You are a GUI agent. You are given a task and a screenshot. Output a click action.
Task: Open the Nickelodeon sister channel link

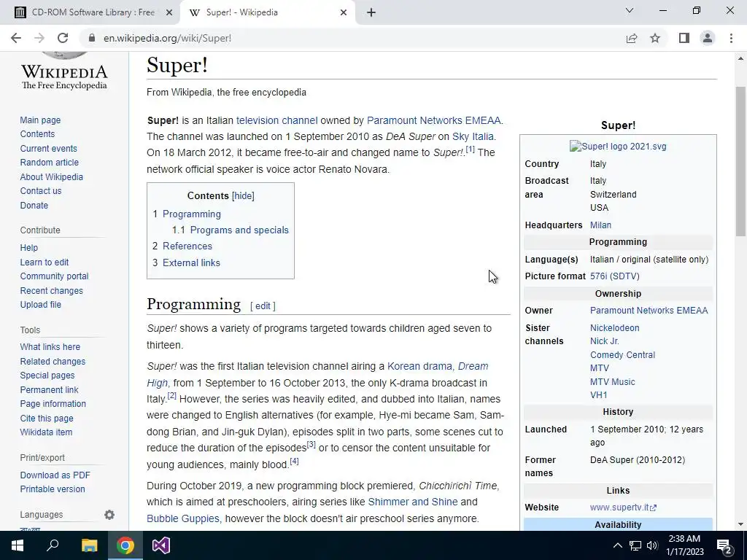coord(614,327)
